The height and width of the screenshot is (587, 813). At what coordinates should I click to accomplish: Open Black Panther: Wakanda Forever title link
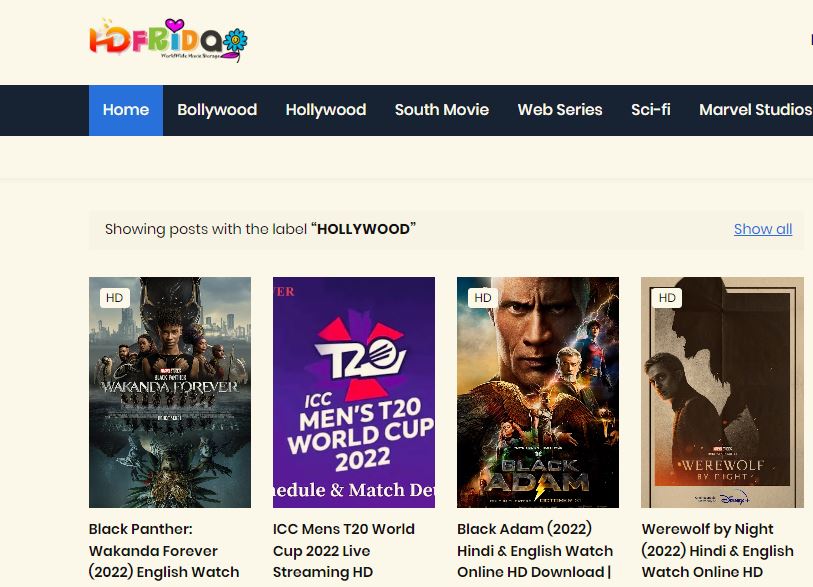click(x=164, y=551)
